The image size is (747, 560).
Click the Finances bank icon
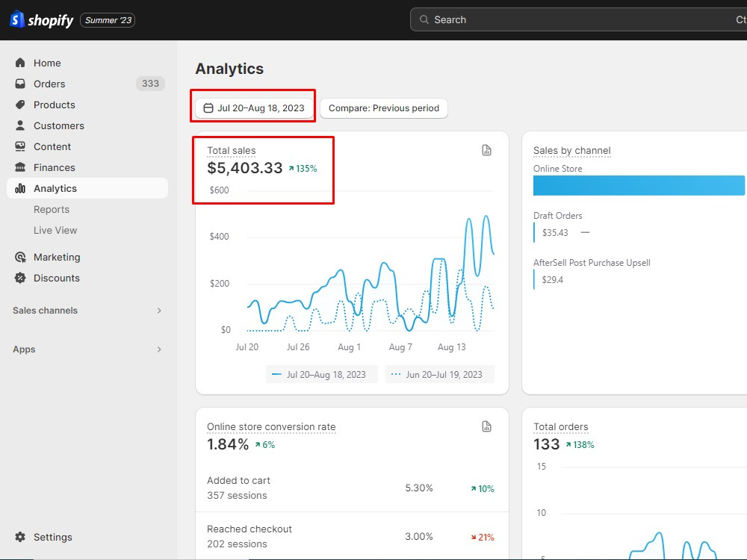[x=20, y=167]
